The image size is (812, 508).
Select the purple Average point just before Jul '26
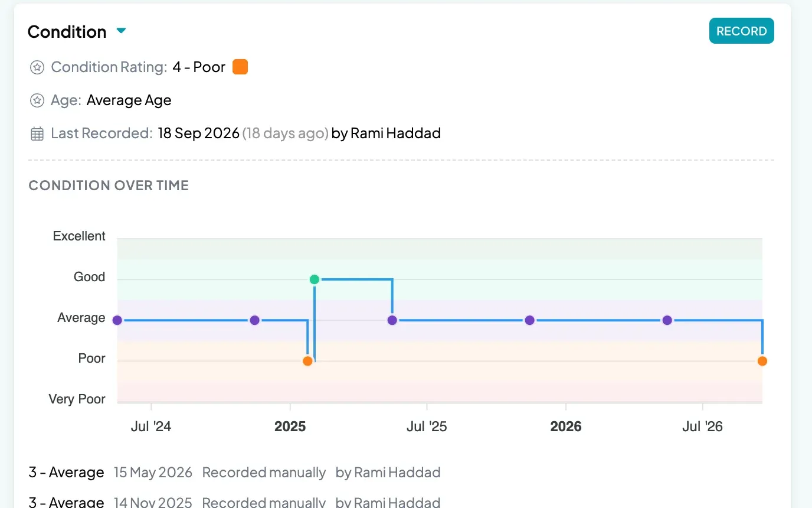pyautogui.click(x=667, y=320)
